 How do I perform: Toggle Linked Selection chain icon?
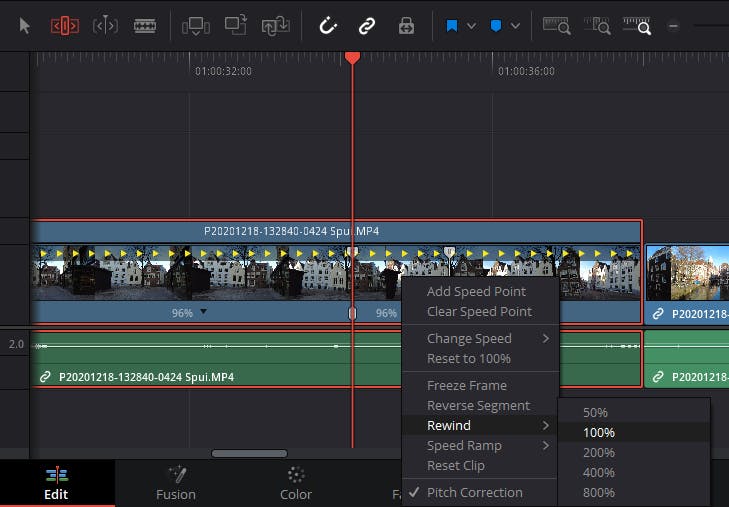[x=367, y=26]
